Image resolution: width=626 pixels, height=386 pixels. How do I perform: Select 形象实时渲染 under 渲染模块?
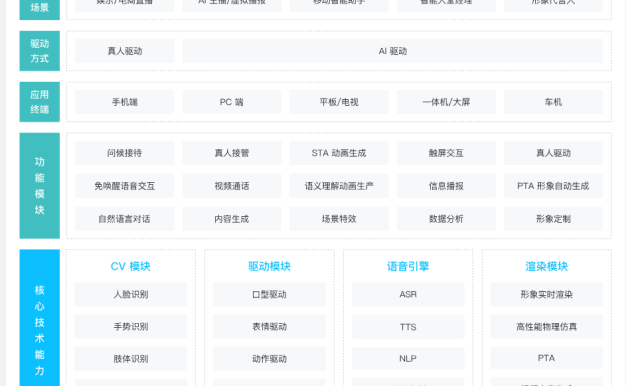click(x=547, y=295)
